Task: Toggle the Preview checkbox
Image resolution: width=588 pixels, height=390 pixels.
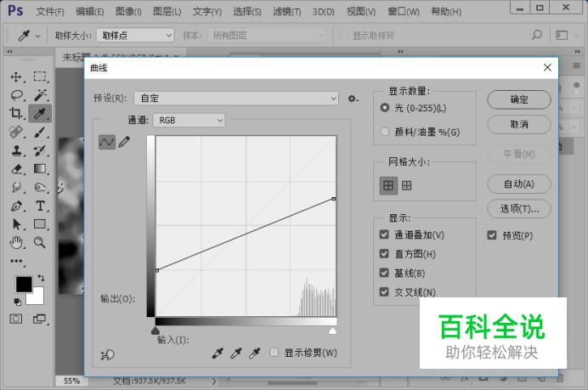Action: click(492, 235)
